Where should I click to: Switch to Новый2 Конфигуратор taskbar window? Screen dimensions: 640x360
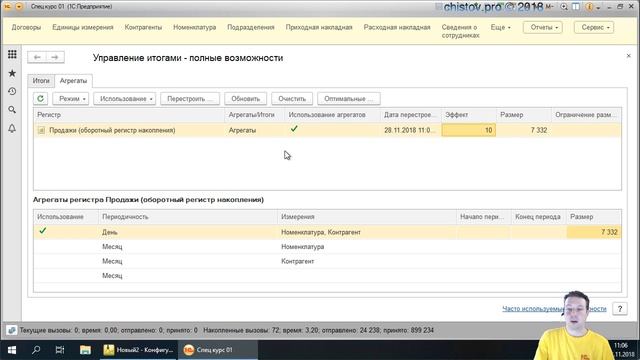(138, 350)
